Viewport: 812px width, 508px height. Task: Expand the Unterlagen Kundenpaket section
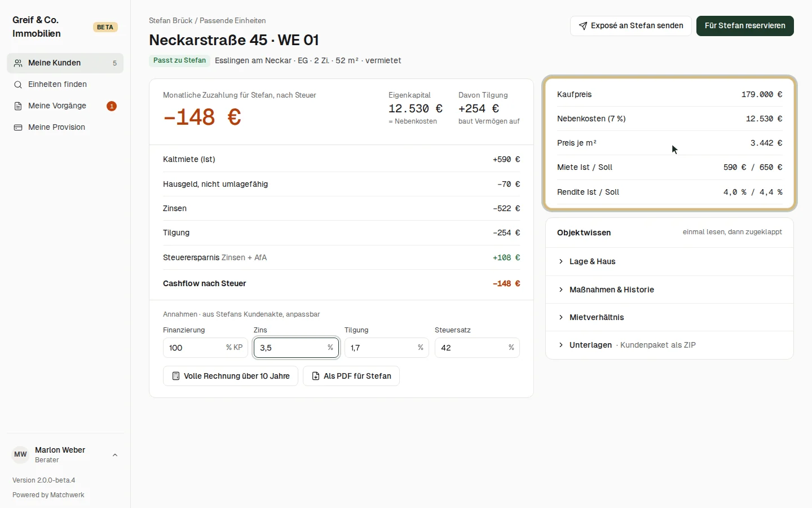click(x=669, y=345)
